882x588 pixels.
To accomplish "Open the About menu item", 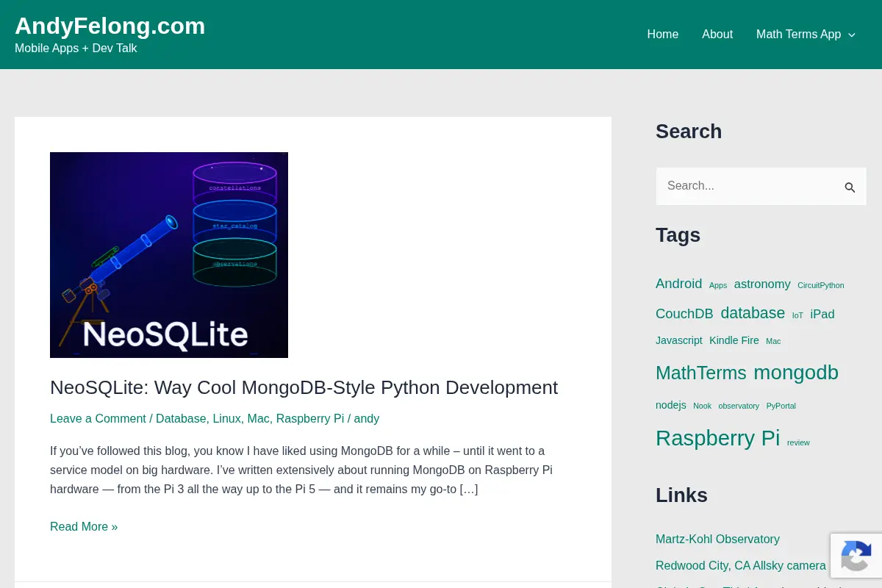I will point(717,35).
